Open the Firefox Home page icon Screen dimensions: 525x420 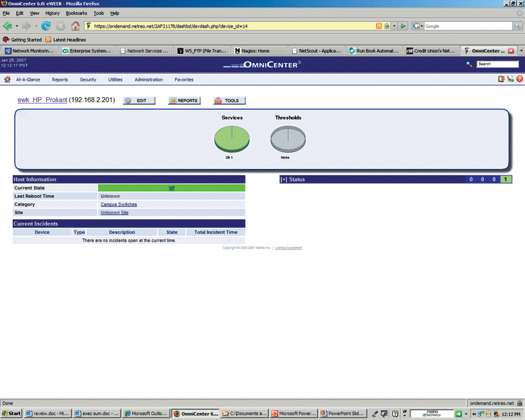pyautogui.click(x=75, y=26)
